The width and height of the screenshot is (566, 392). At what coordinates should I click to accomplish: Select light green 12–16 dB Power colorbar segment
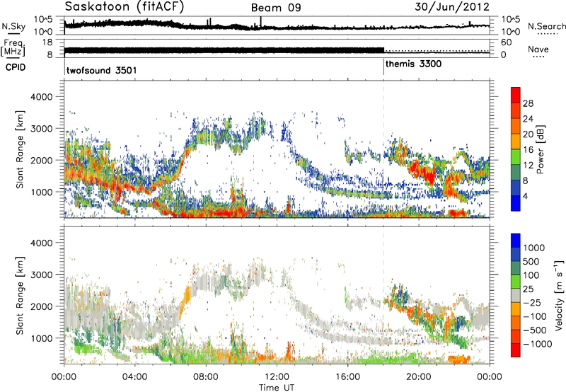(x=516, y=157)
